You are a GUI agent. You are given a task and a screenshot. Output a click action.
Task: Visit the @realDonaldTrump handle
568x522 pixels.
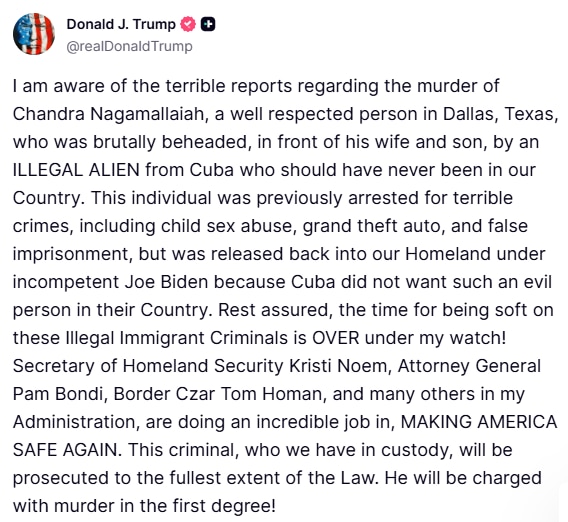coord(129,46)
